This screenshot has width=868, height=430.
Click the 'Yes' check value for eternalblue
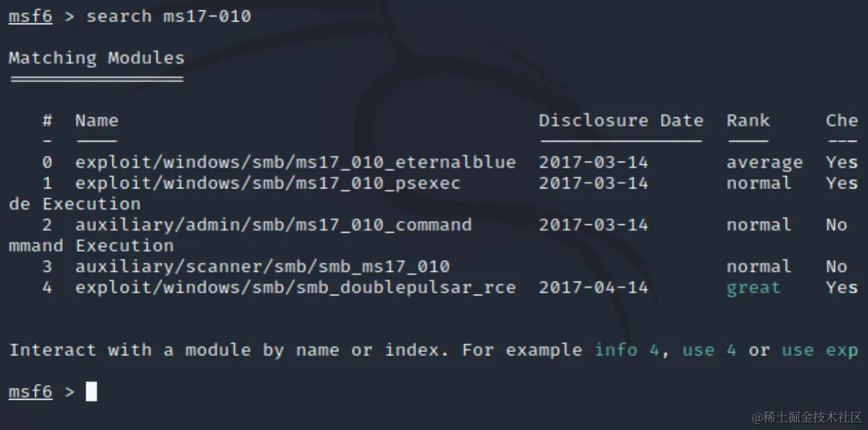coord(841,163)
